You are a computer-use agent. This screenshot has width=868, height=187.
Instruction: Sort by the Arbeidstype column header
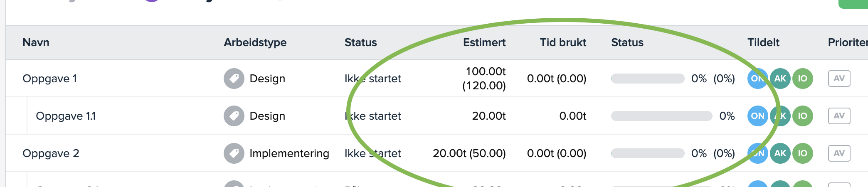point(255,42)
